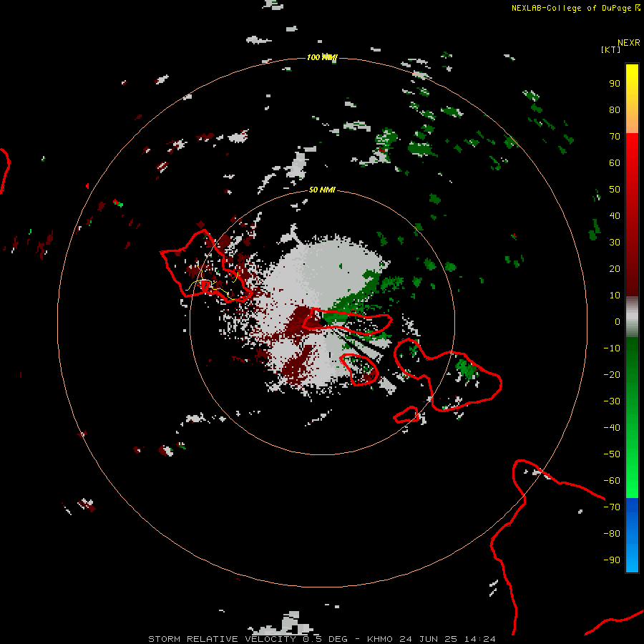
Task: Select the 20 value on the velocity scale
Action: [x=615, y=269]
